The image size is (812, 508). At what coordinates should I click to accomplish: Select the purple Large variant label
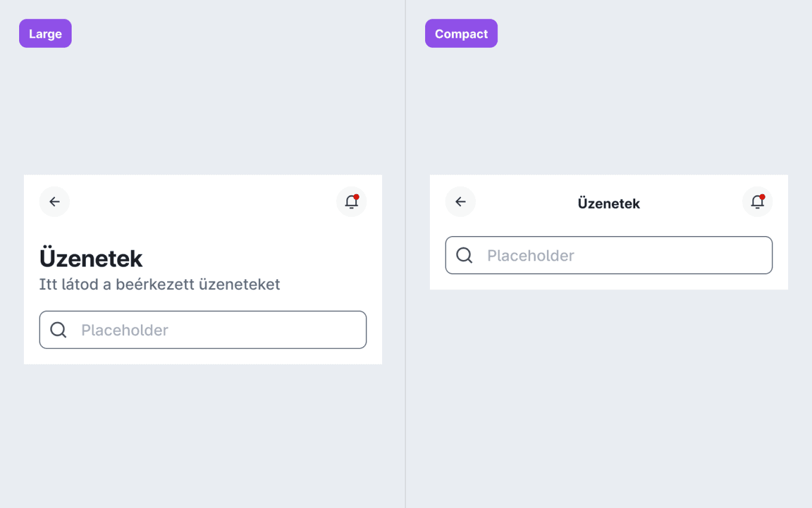[45, 33]
